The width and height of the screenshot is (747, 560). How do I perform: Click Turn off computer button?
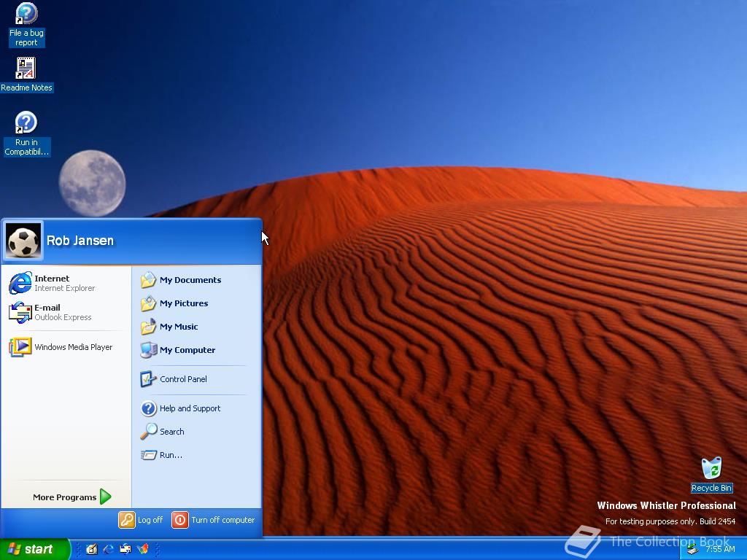[x=214, y=520]
